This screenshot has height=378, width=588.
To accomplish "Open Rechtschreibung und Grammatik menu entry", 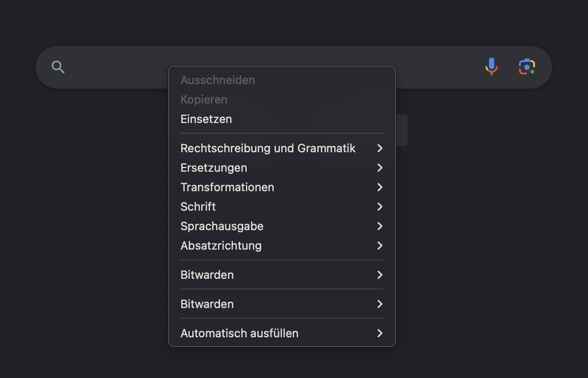I will [268, 148].
